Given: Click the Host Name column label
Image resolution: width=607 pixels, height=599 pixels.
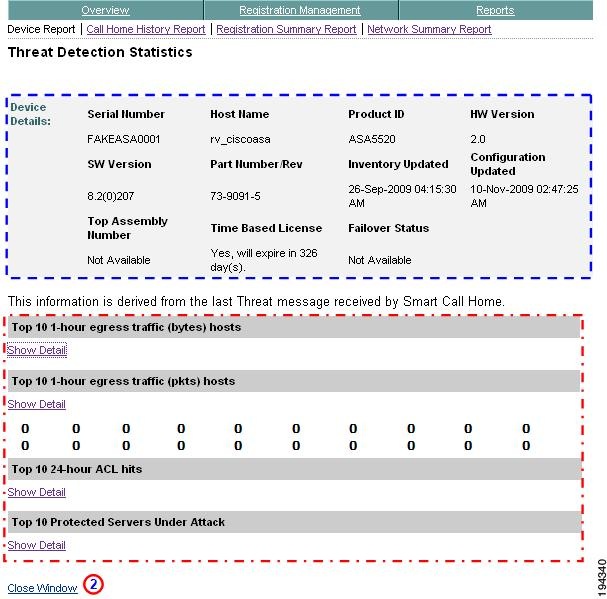Looking at the screenshot, I should [x=240, y=114].
